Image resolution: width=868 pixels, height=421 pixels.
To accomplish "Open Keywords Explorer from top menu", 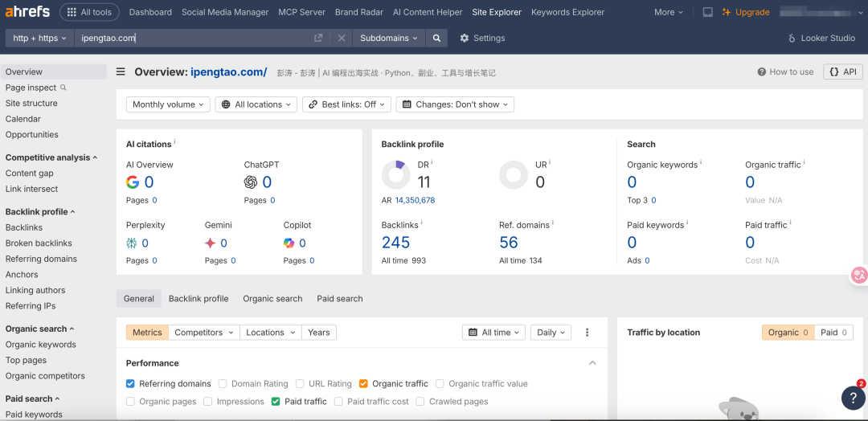I will tap(567, 12).
